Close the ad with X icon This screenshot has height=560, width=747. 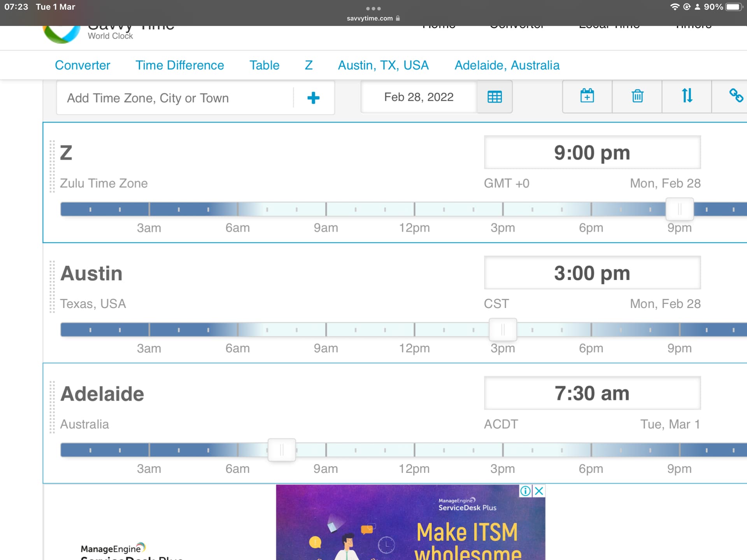539,491
